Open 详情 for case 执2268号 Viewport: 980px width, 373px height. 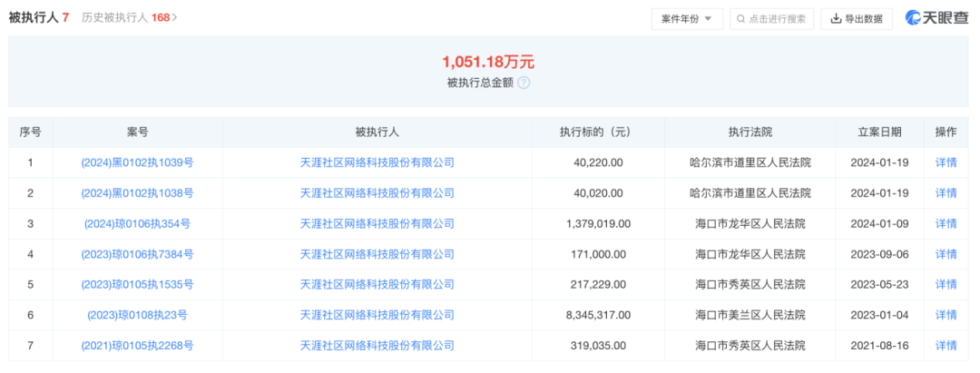946,346
